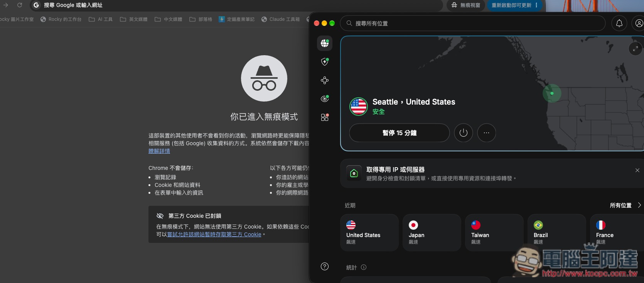Open the connected nodes icon in sidebar
The image size is (644, 283).
point(325,80)
